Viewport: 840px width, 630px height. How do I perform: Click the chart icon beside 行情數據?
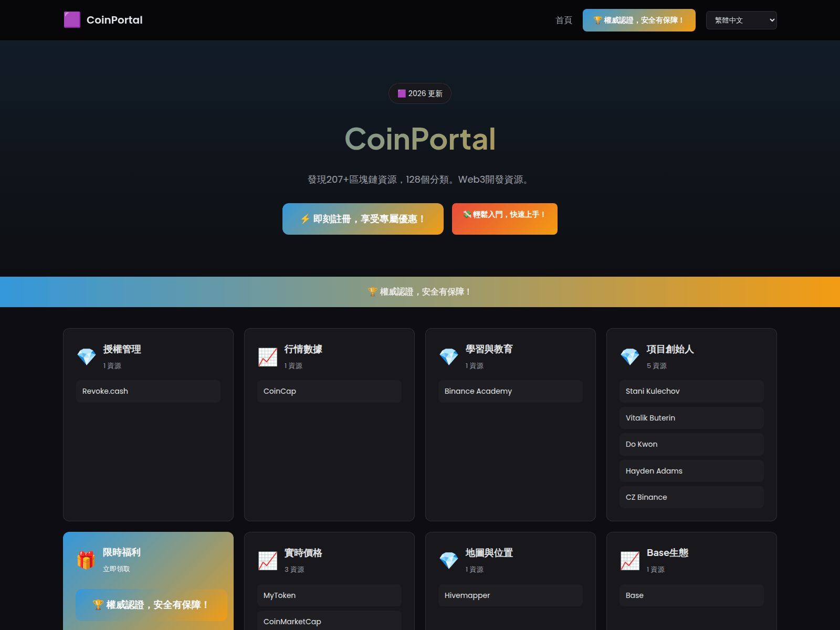tap(268, 357)
